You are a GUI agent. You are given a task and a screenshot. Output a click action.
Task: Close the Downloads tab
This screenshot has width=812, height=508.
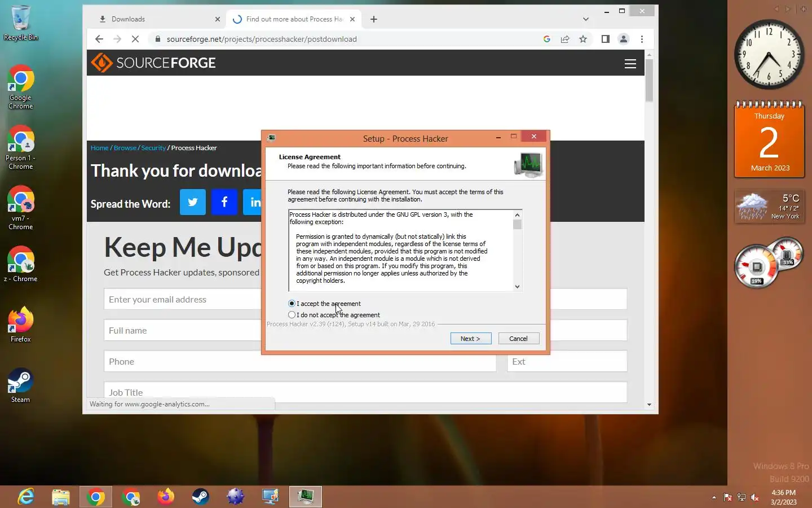coord(218,19)
